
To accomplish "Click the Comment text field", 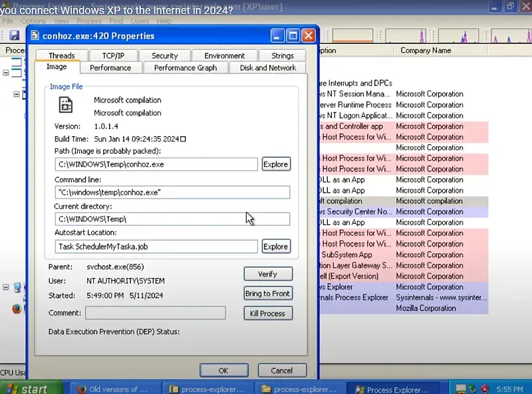I will point(155,313).
